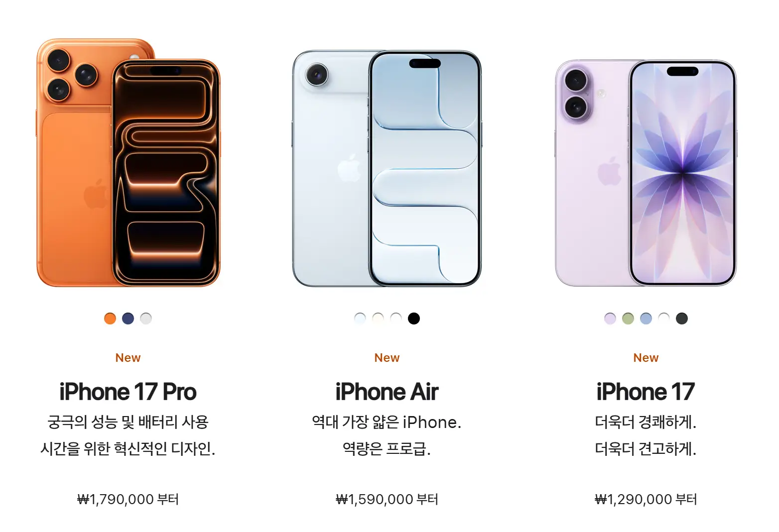Choose the deep blue swatch under iPhone 17 Pro
Viewport: 779px width, 532px height.
point(128,319)
